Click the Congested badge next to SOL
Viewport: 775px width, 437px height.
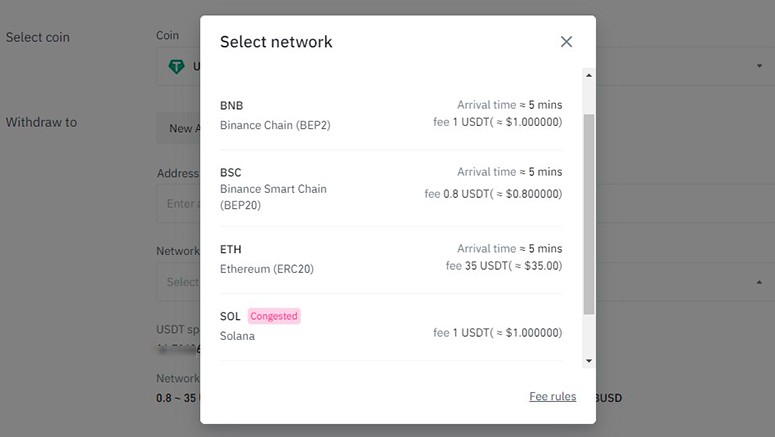coord(274,316)
